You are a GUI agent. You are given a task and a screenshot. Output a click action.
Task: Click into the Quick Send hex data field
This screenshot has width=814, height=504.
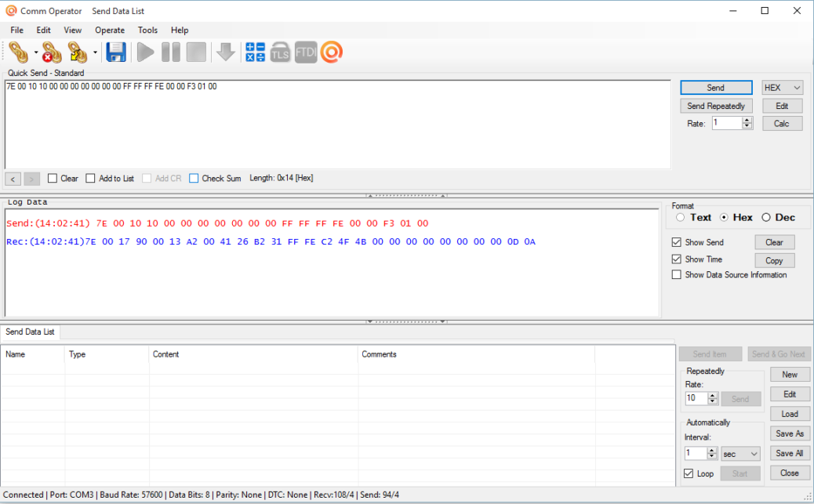click(x=337, y=125)
